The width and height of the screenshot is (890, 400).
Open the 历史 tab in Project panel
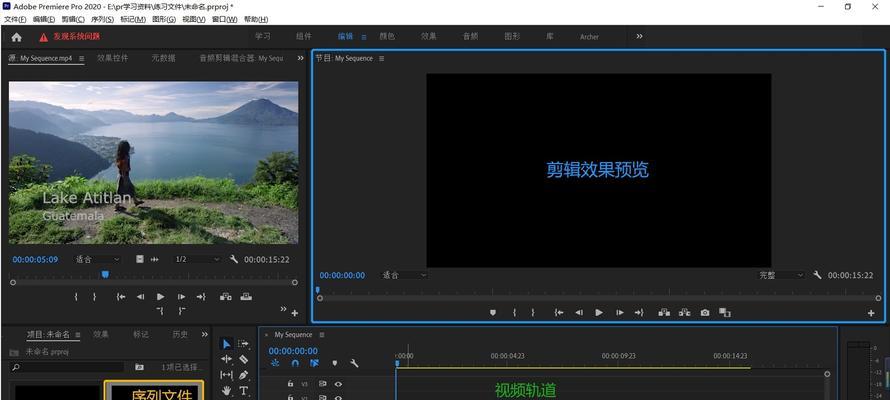click(x=180, y=335)
